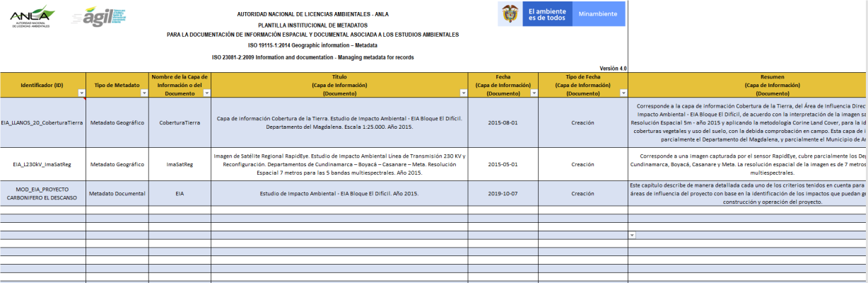Click the ImaSatReg layer name cell
Image resolution: width=868 pixels, height=283 pixels.
coord(180,164)
